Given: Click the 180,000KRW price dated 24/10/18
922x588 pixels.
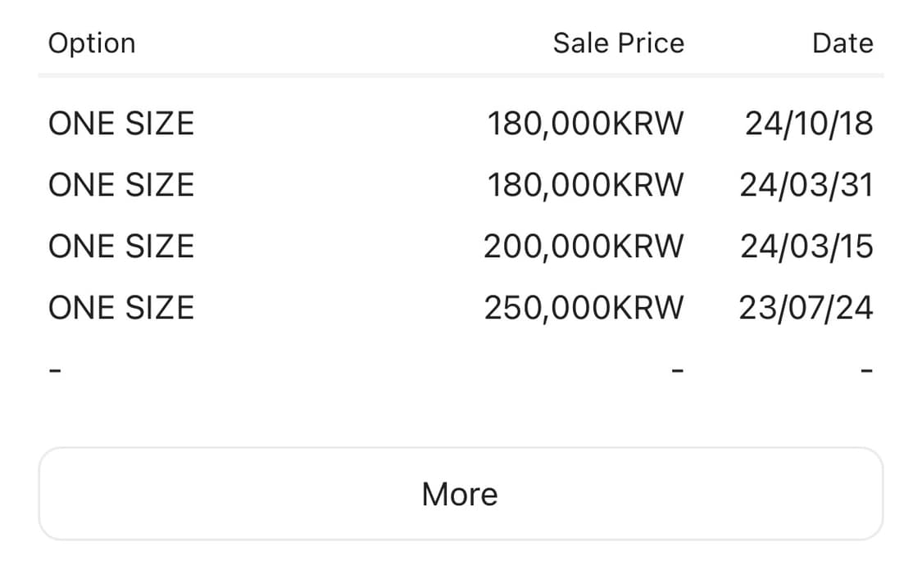Looking at the screenshot, I should pos(585,124).
